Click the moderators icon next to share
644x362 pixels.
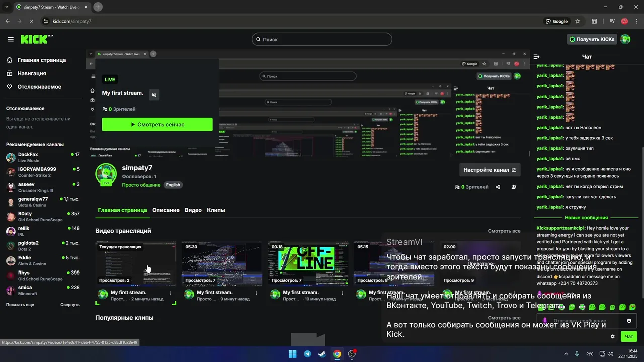[514, 187]
